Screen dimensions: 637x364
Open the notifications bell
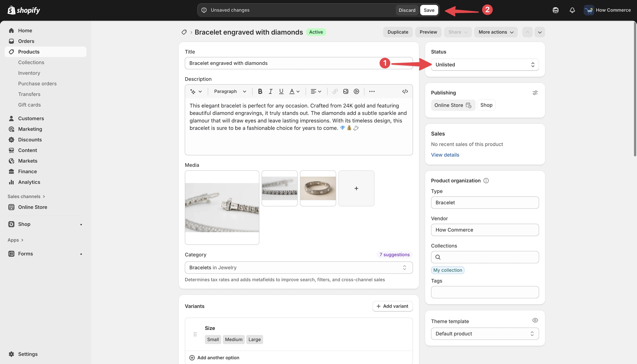[572, 10]
